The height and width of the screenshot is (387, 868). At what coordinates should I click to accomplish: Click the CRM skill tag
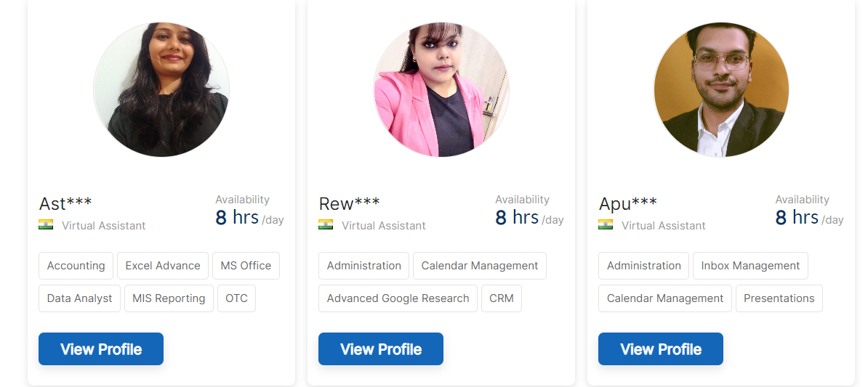click(502, 298)
